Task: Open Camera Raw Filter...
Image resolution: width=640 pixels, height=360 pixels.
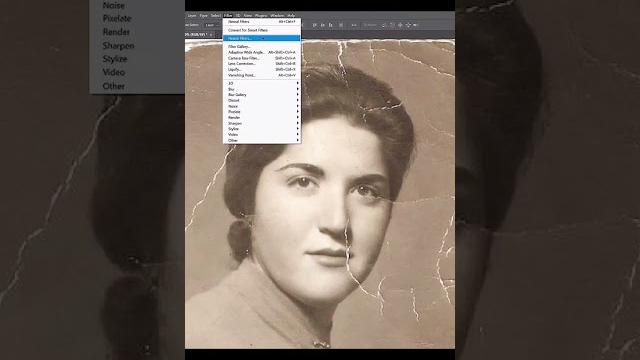Action: (262, 58)
